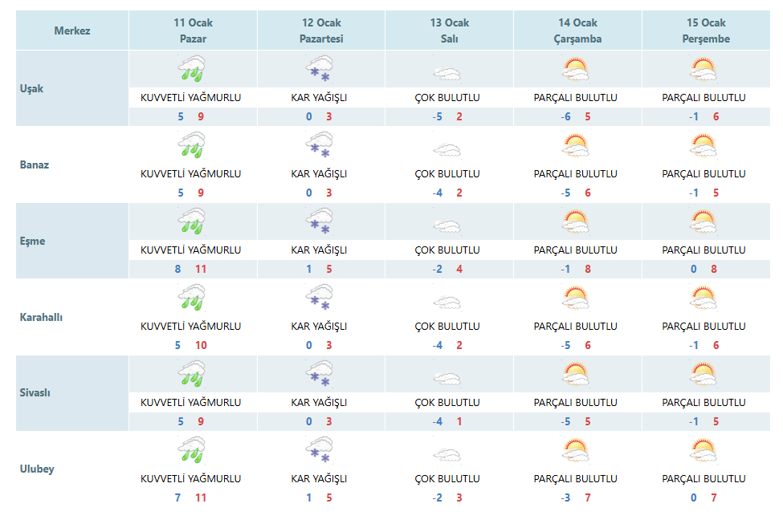Select the 13 Ocak Salı header
The image size is (783, 532).
[450, 30]
